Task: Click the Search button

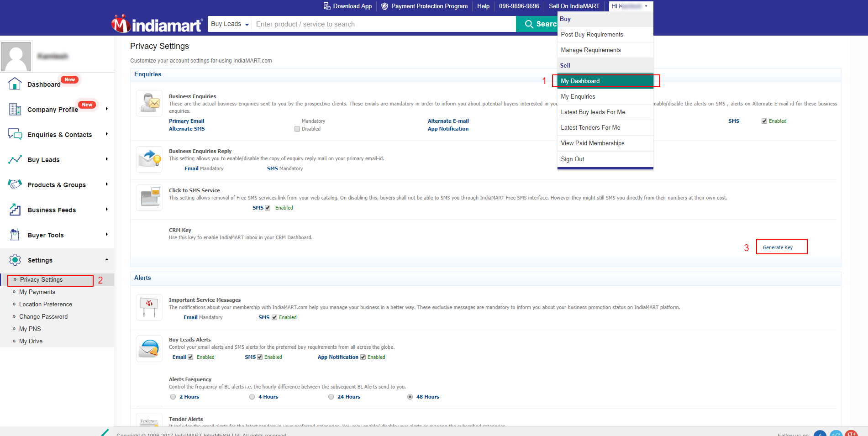Action: click(x=537, y=24)
